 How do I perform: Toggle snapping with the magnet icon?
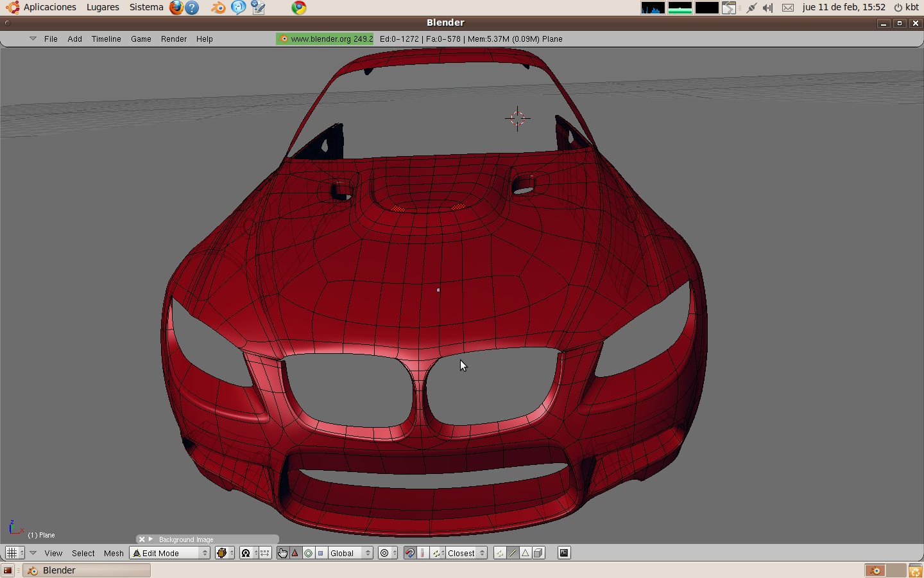coord(410,553)
